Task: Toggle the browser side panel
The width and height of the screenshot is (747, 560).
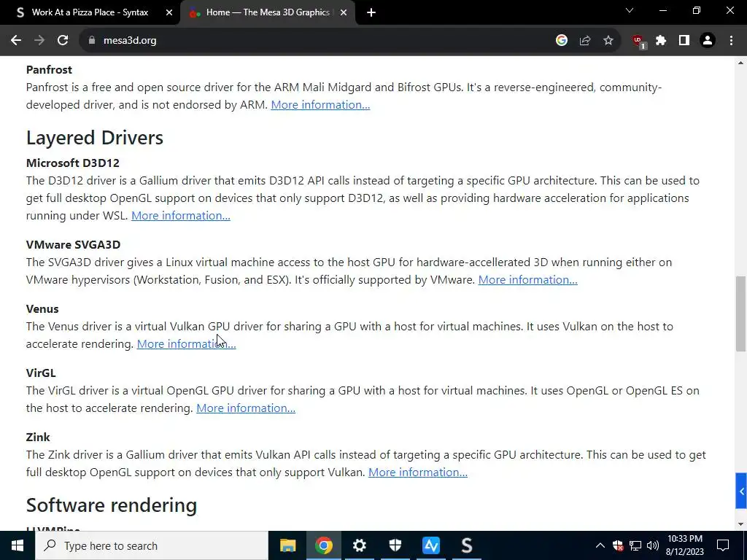Action: [x=684, y=41]
